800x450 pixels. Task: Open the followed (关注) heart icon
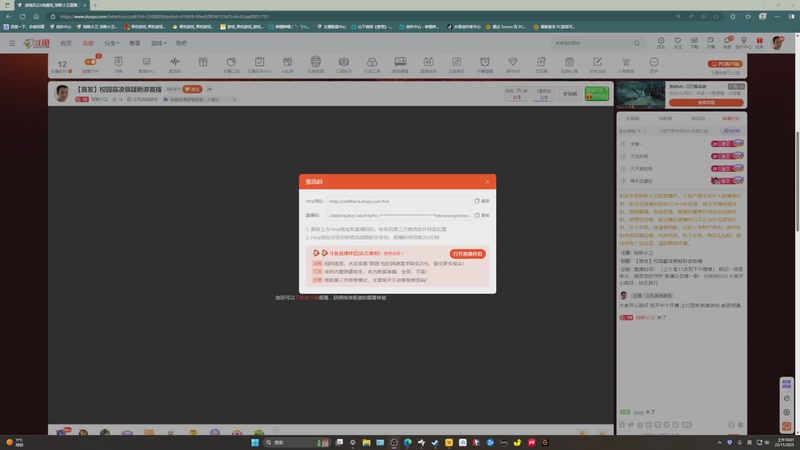pos(678,42)
